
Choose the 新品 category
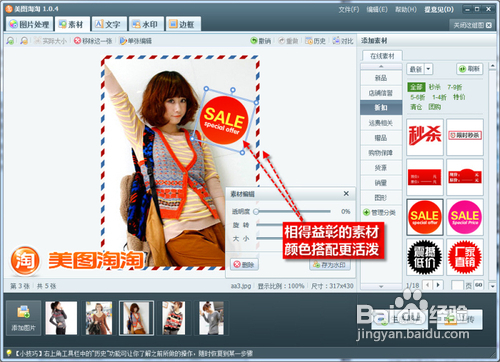pyautogui.click(x=381, y=78)
